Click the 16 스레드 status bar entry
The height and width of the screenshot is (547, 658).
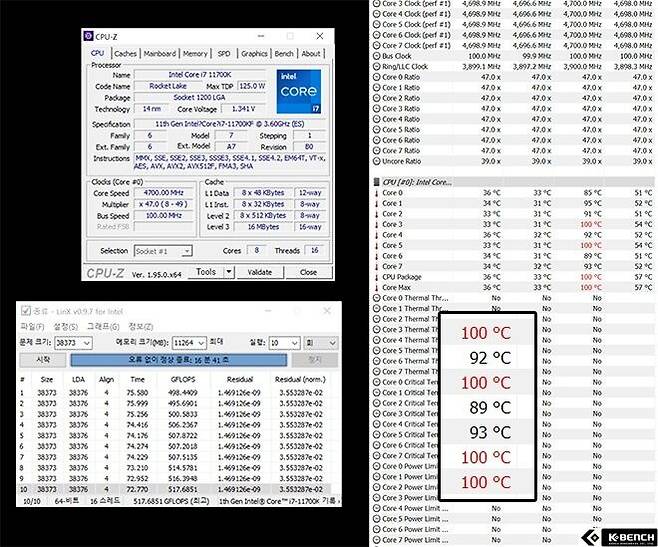[x=105, y=501]
